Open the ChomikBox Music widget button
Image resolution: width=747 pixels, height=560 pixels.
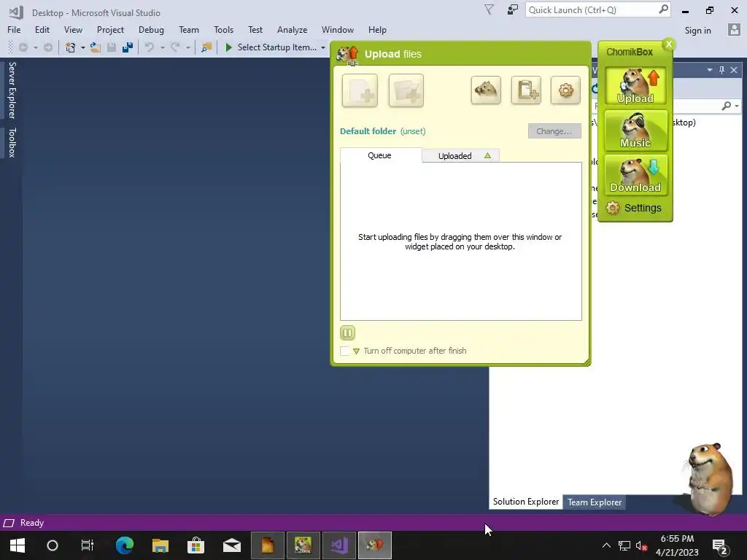[635, 130]
